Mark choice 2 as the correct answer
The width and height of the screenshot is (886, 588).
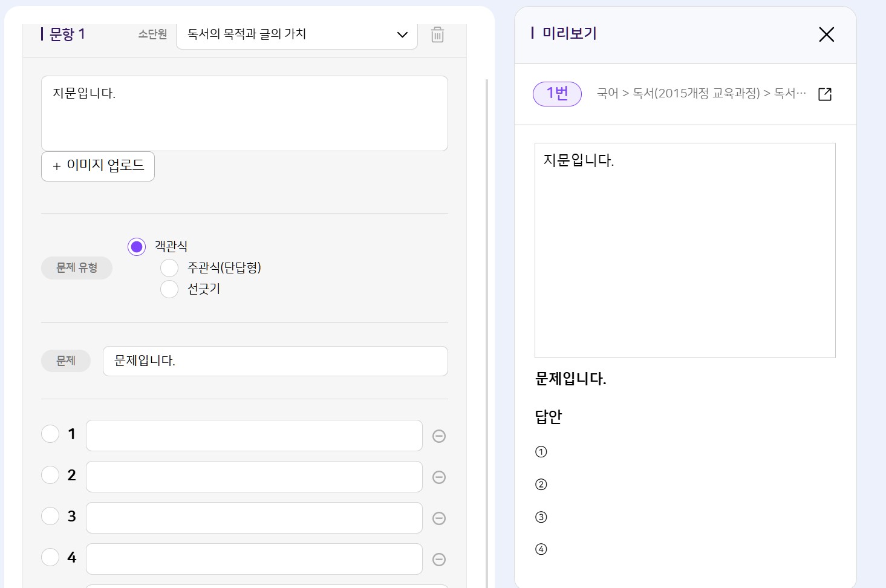50,475
